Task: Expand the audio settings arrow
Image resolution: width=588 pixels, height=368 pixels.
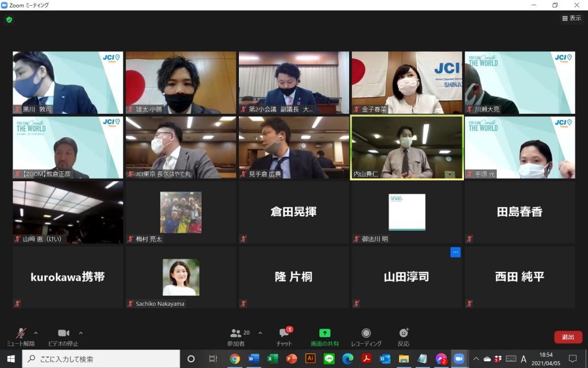Action: point(36,333)
